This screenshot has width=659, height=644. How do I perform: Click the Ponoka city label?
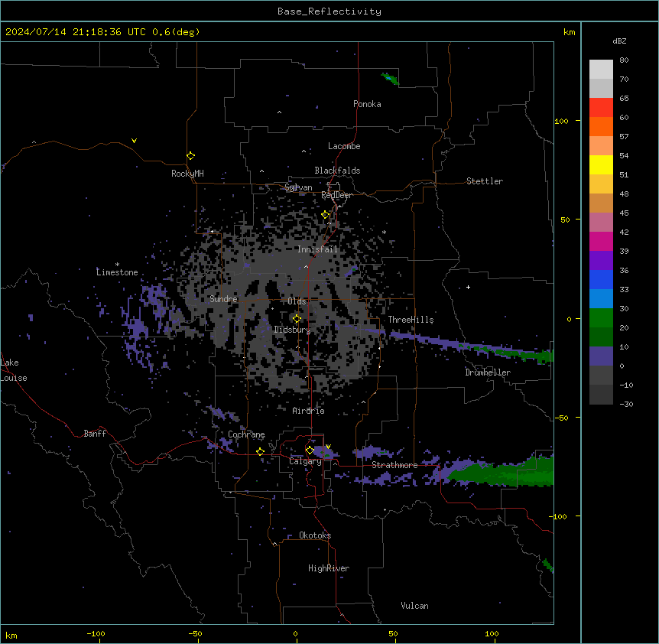click(x=367, y=104)
